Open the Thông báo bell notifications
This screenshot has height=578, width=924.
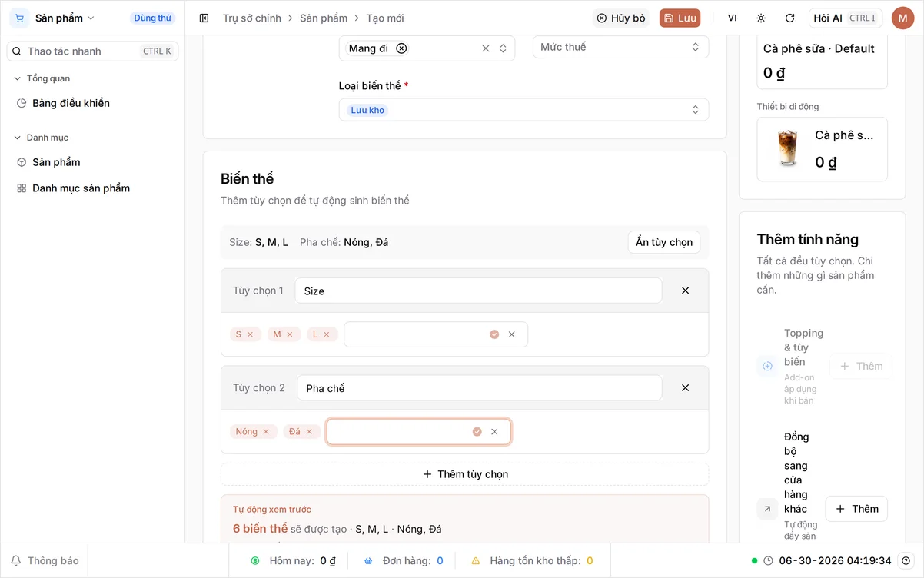pos(45,560)
